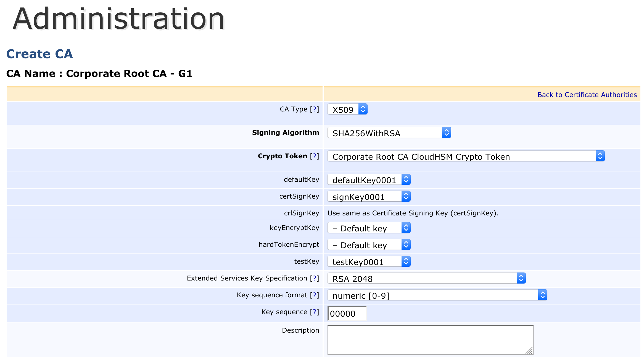Open the RSA 2048 key specification dropdown

tap(426, 279)
